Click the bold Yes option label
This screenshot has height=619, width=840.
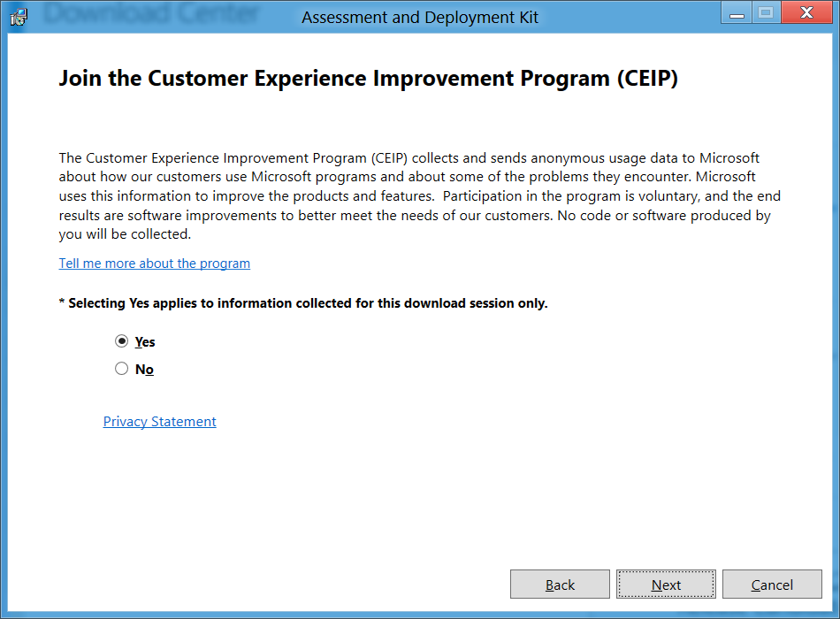point(145,342)
